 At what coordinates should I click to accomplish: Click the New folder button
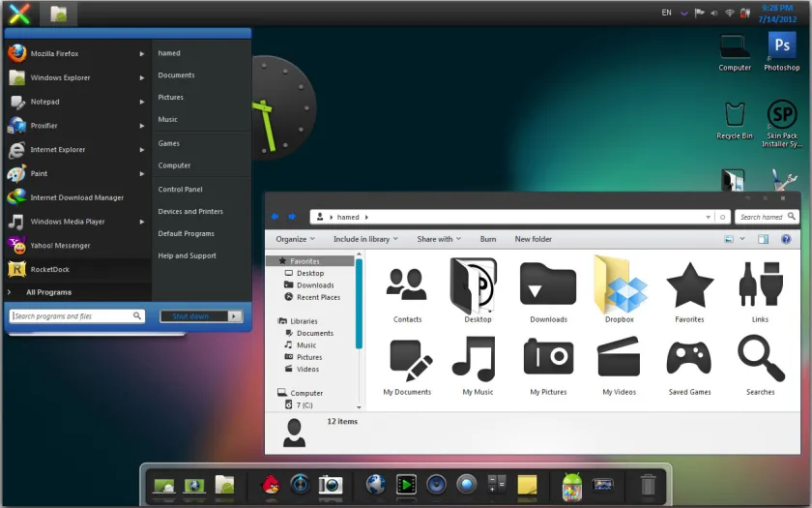(x=533, y=239)
